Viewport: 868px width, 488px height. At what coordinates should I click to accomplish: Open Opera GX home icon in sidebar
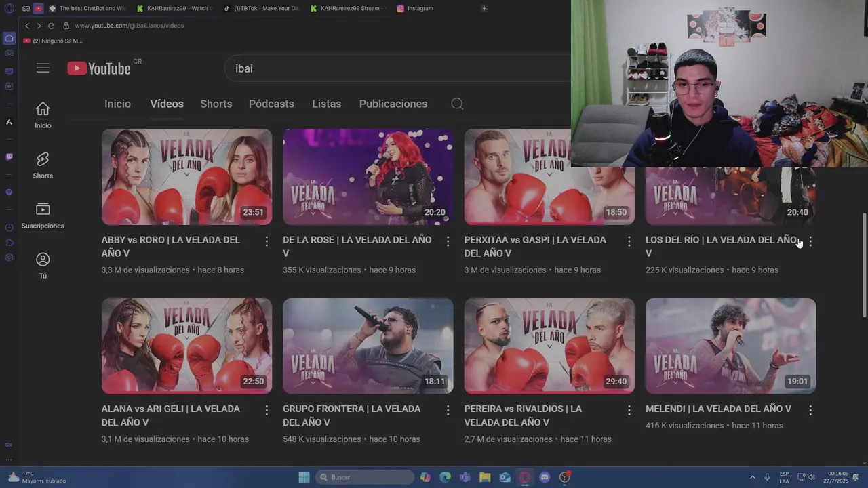[x=9, y=38]
